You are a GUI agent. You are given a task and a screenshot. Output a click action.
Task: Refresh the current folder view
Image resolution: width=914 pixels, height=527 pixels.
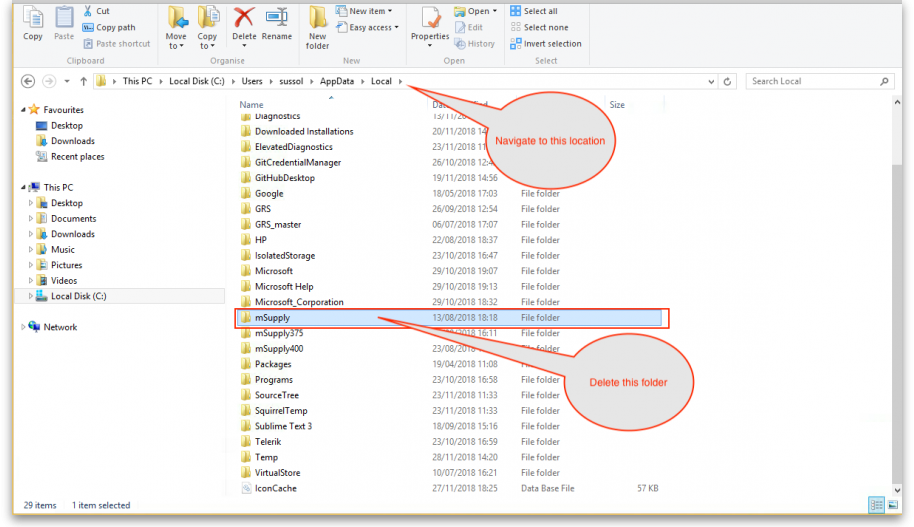pyautogui.click(x=727, y=81)
